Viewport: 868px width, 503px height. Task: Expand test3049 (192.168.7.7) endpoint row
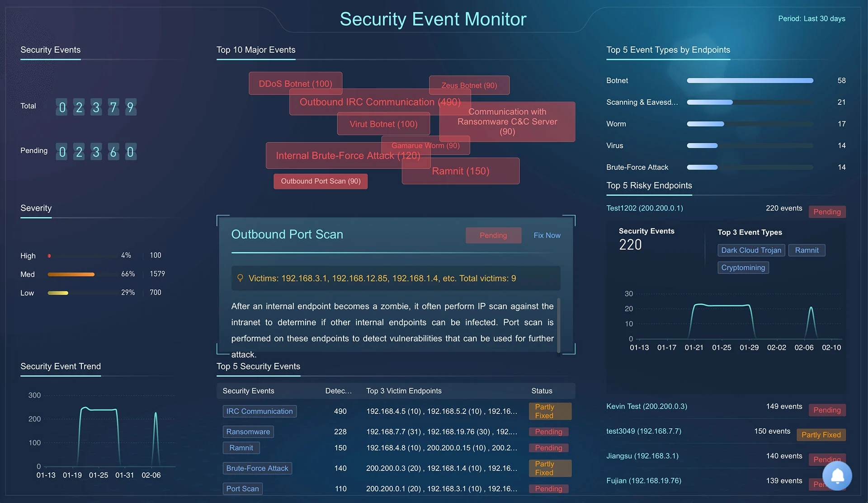point(643,431)
